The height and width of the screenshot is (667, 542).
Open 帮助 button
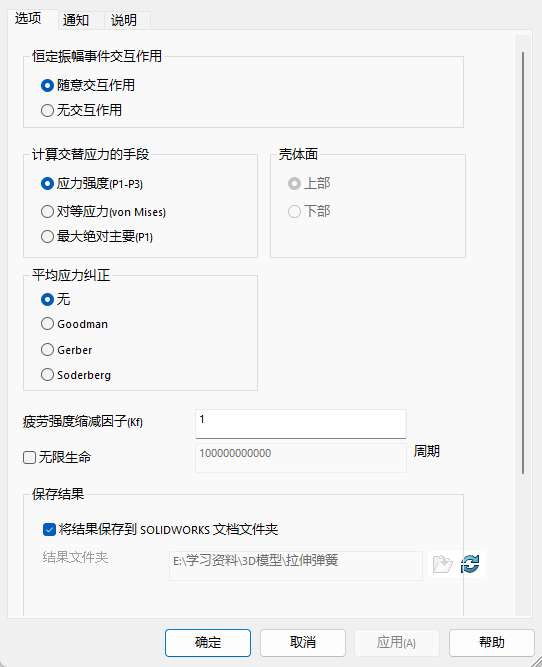[x=492, y=643]
